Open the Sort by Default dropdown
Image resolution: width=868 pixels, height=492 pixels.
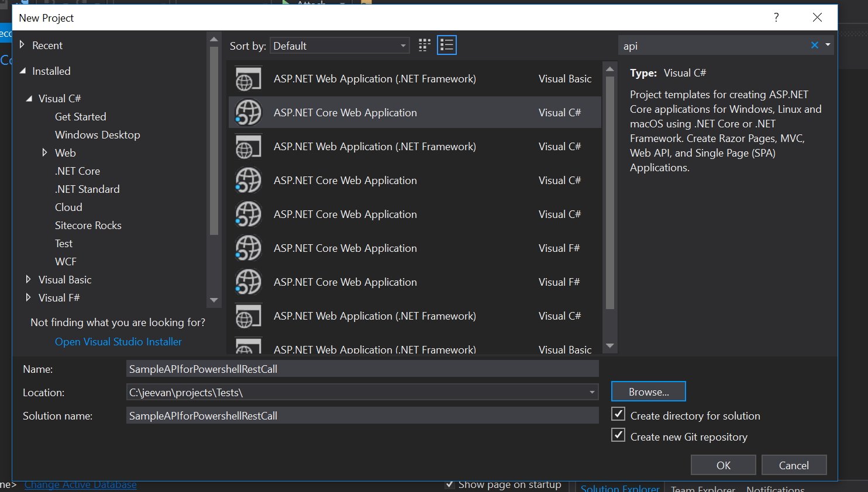[340, 46]
